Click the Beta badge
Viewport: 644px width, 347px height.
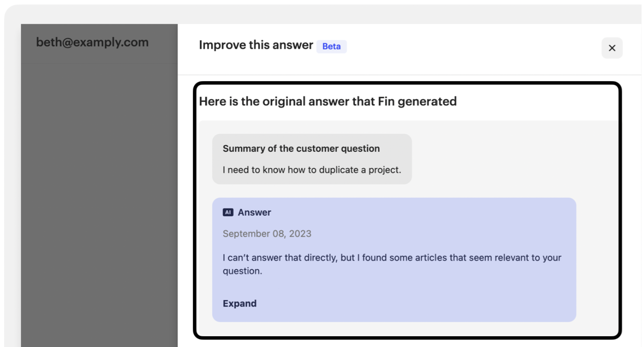[x=331, y=46]
